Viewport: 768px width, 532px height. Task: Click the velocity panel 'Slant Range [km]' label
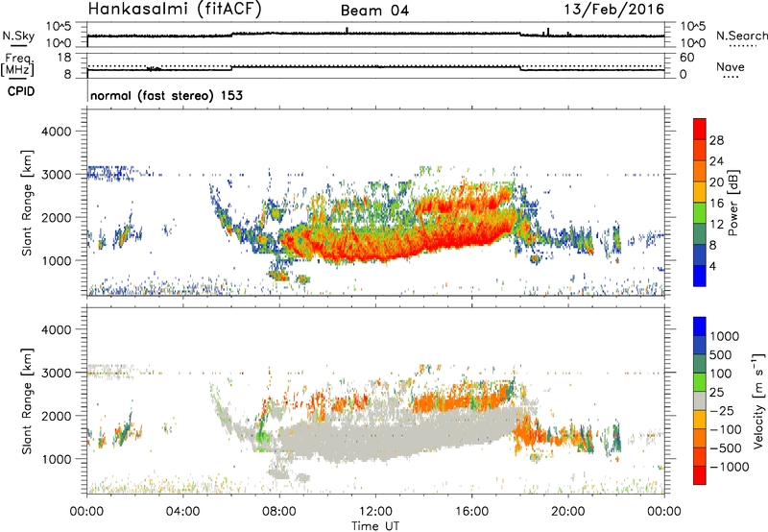[x=27, y=401]
